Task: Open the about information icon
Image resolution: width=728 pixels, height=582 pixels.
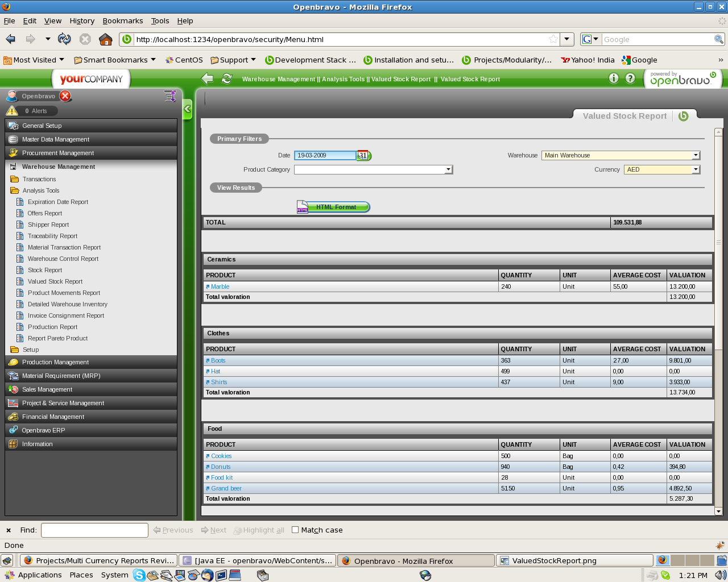Action: (613, 78)
